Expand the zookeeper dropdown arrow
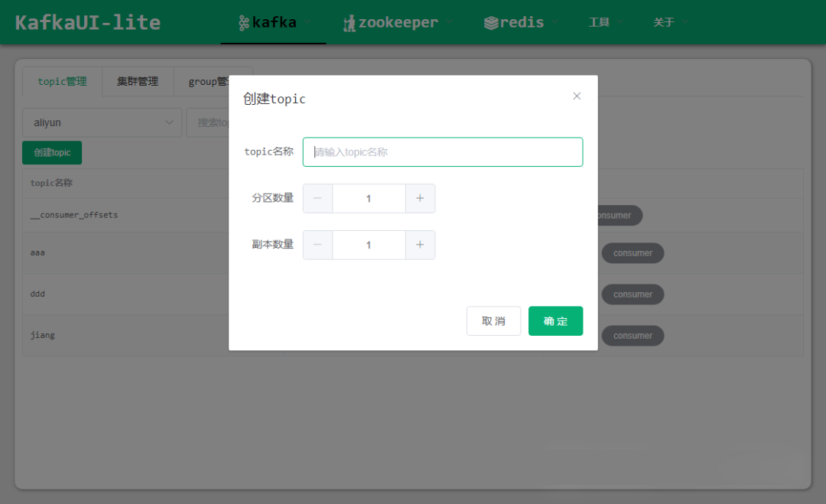This screenshot has width=826, height=504. [450, 21]
